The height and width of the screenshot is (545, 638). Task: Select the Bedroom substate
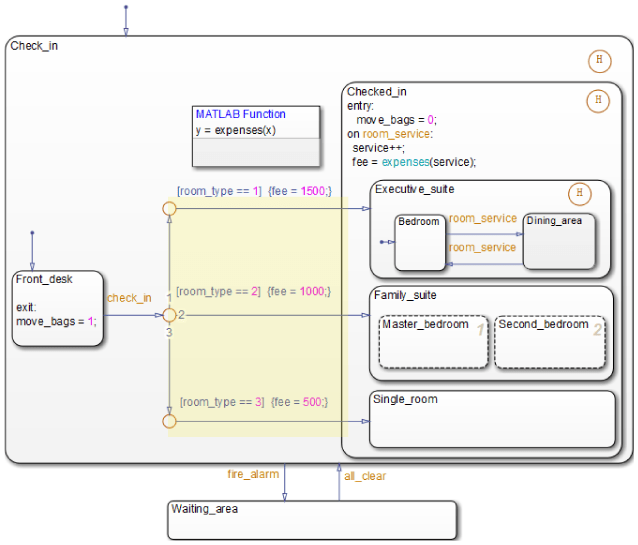pos(420,243)
